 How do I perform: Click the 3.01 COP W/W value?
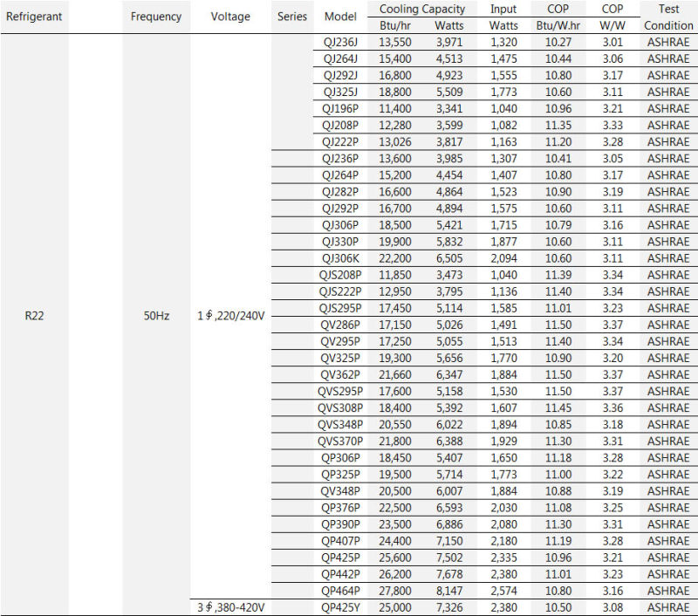coord(612,42)
